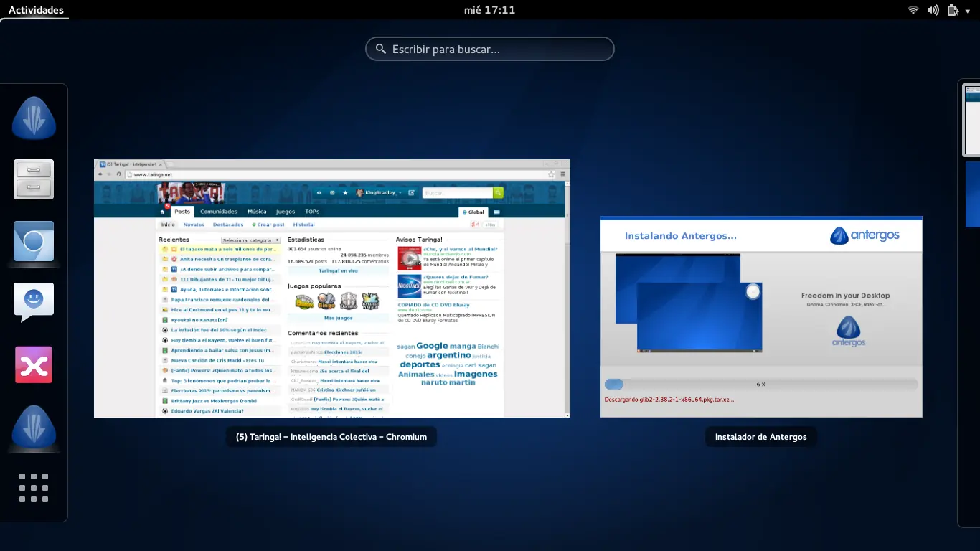Bookmark the page with Chromium's star icon
The height and width of the screenshot is (551, 980).
(x=552, y=174)
